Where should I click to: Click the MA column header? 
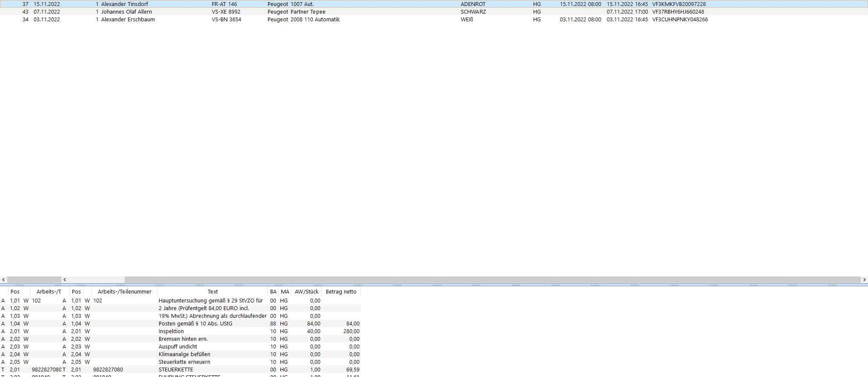pyautogui.click(x=285, y=292)
